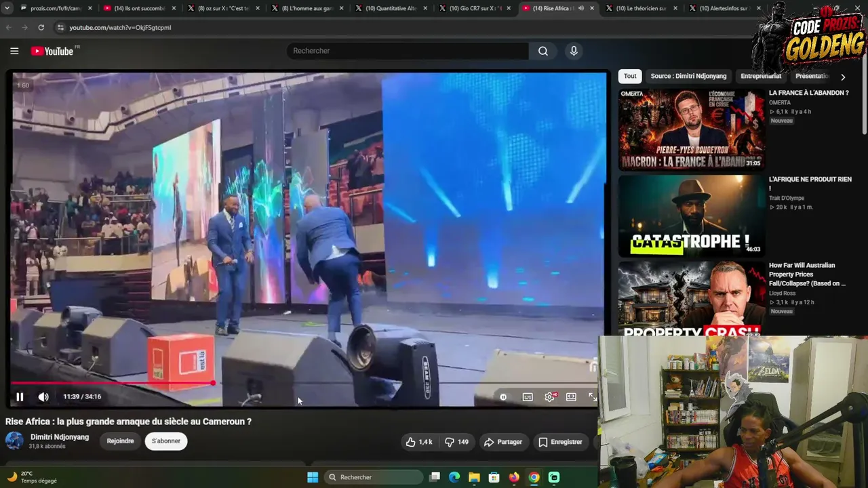Click the search magnifier button
868x488 pixels.
(543, 51)
